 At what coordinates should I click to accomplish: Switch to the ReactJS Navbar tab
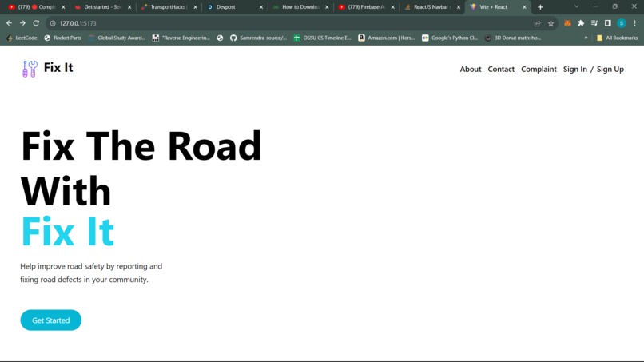432,7
